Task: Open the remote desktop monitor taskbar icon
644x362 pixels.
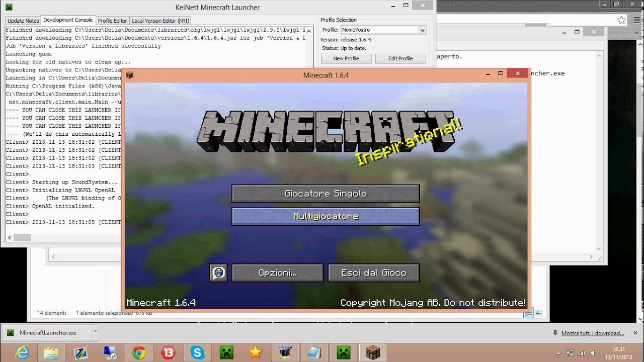Action: point(110,352)
